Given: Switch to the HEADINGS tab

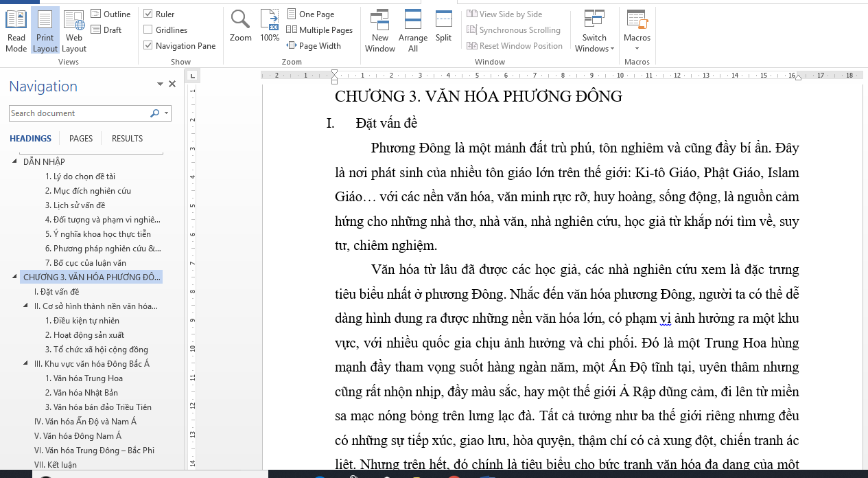Looking at the screenshot, I should [30, 138].
